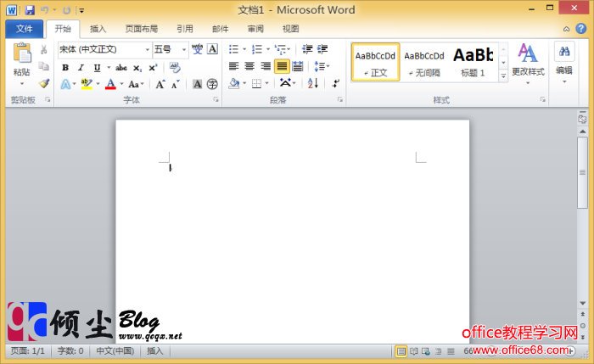This screenshot has height=364, width=594.
Task: Open the font size dropdown 五号
Action: (184, 49)
